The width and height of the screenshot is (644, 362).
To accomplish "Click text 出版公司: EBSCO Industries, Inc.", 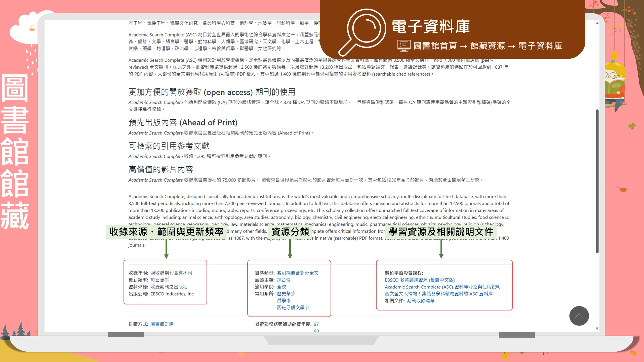I will click(x=162, y=294).
